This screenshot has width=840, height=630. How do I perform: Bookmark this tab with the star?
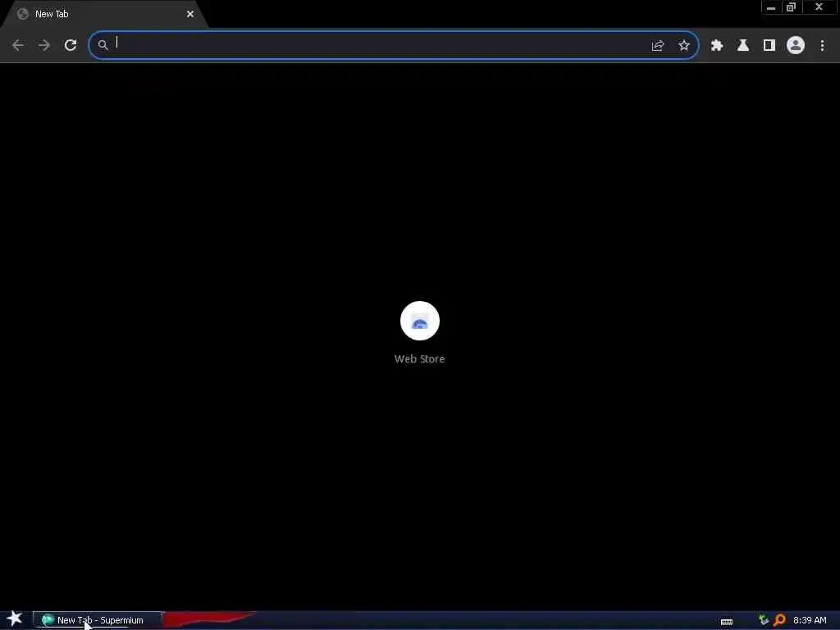[684, 45]
